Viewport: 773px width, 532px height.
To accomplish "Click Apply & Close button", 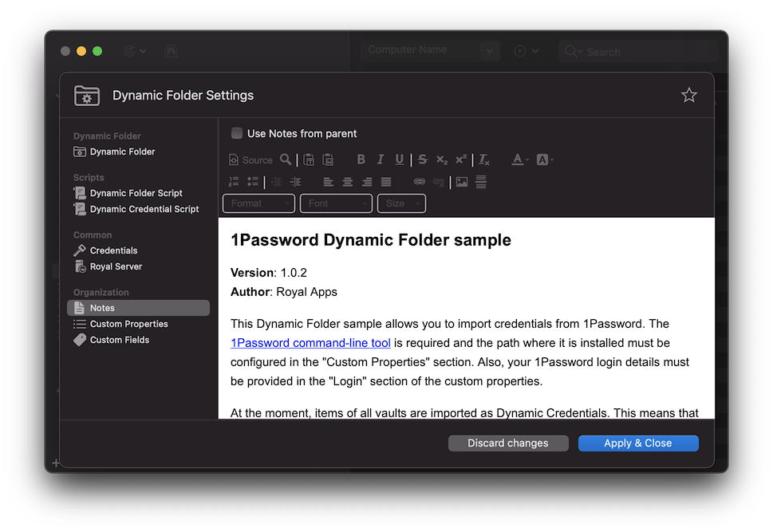I will click(638, 443).
